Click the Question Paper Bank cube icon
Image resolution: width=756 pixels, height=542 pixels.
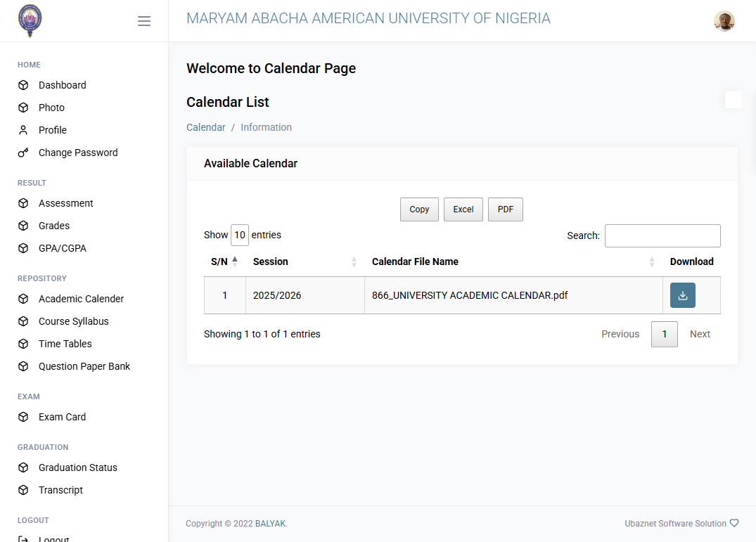click(x=23, y=366)
